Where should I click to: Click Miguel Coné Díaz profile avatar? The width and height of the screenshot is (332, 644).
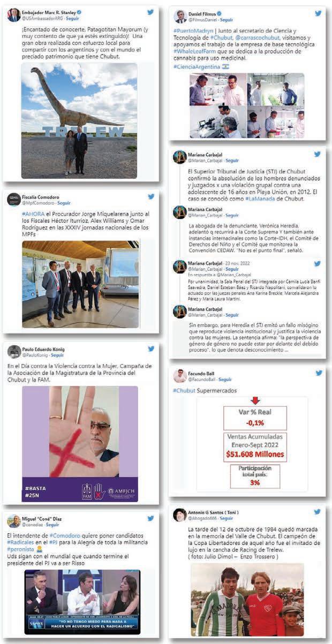(14, 521)
